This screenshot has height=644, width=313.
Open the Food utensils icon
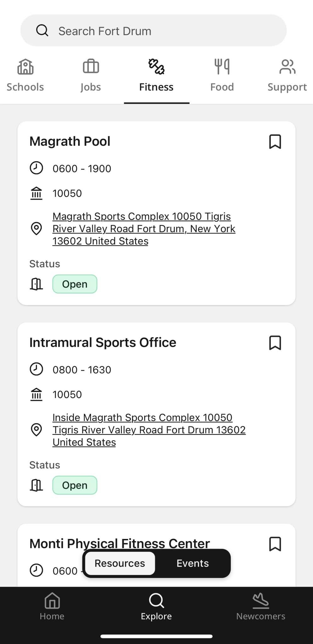pyautogui.click(x=222, y=67)
